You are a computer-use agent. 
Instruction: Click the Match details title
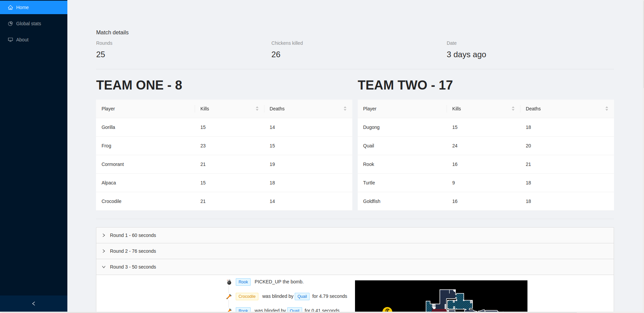click(112, 32)
